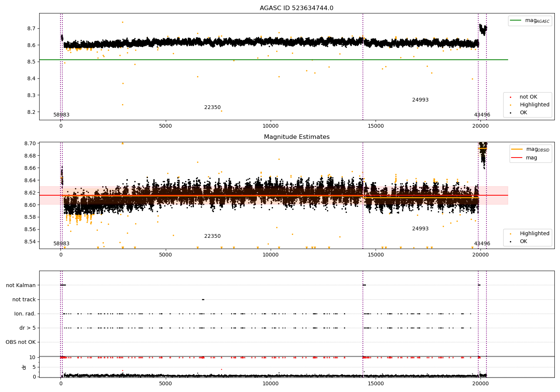The height and width of the screenshot is (392, 560).
Task: Click the 'Ion. rad.' y-axis label
Action: point(25,314)
